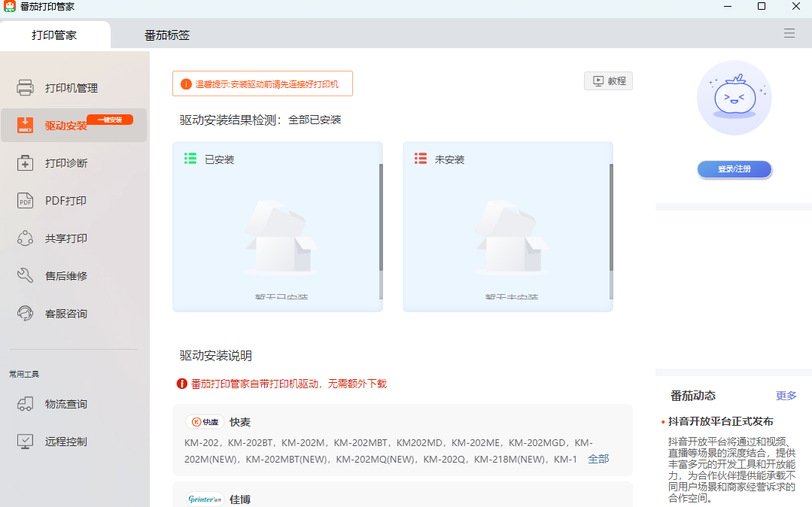The height and width of the screenshot is (507, 812).
Task: Click the Gprinter 佳博 brand logo
Action: click(204, 499)
